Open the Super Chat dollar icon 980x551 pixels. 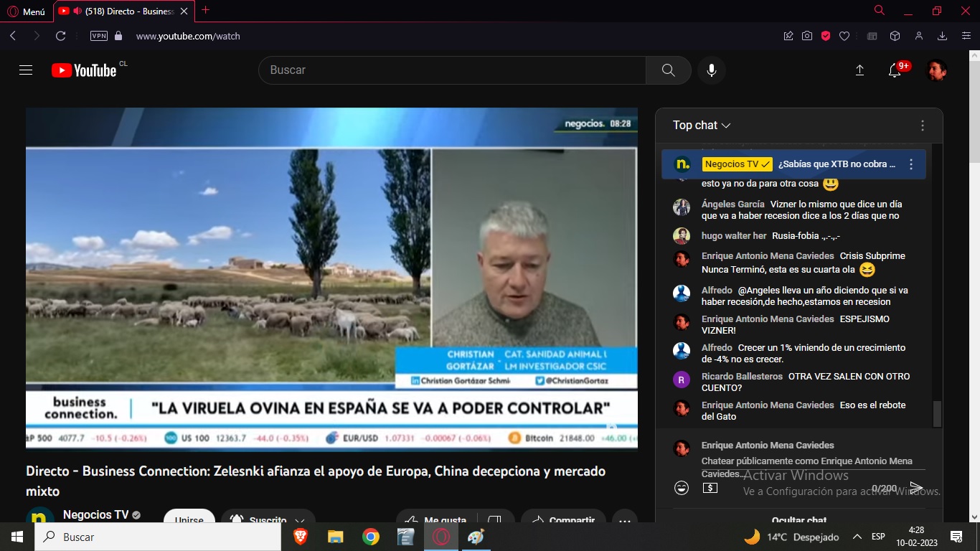click(710, 488)
